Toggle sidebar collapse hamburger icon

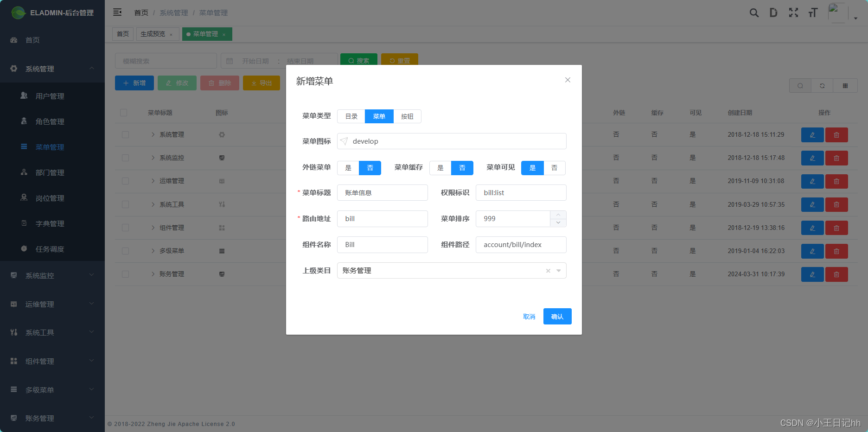[117, 12]
